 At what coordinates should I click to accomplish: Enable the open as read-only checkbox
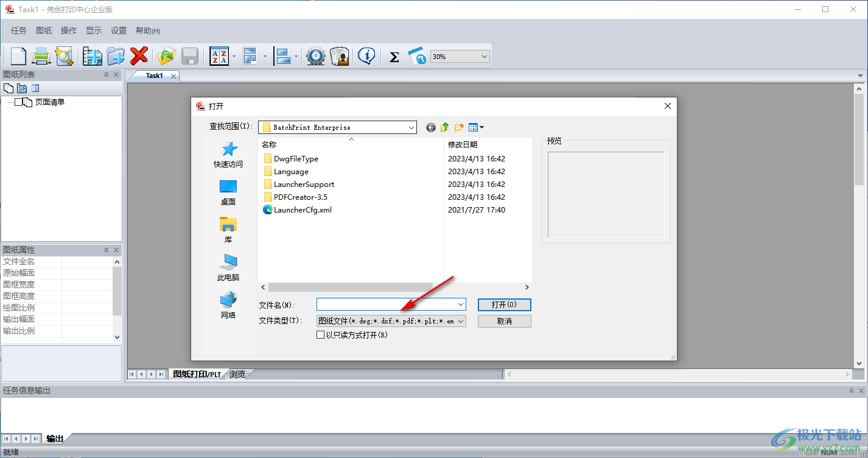coord(321,335)
